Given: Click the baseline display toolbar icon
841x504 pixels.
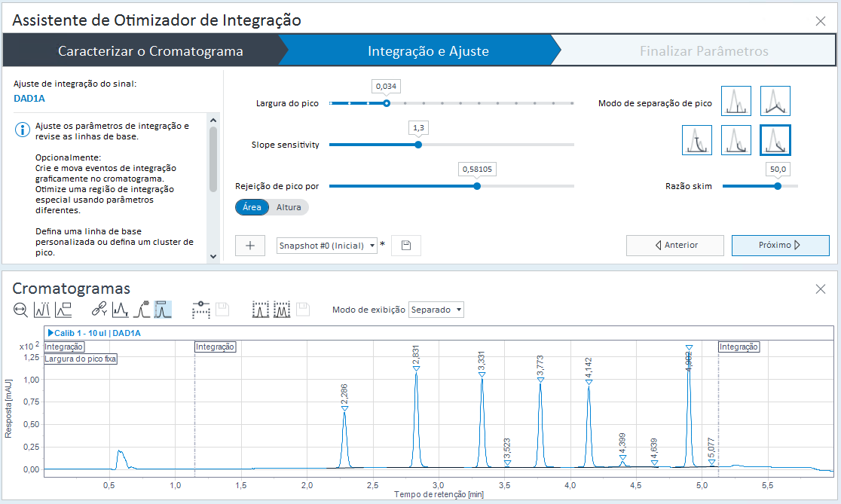Looking at the screenshot, I should (120, 310).
